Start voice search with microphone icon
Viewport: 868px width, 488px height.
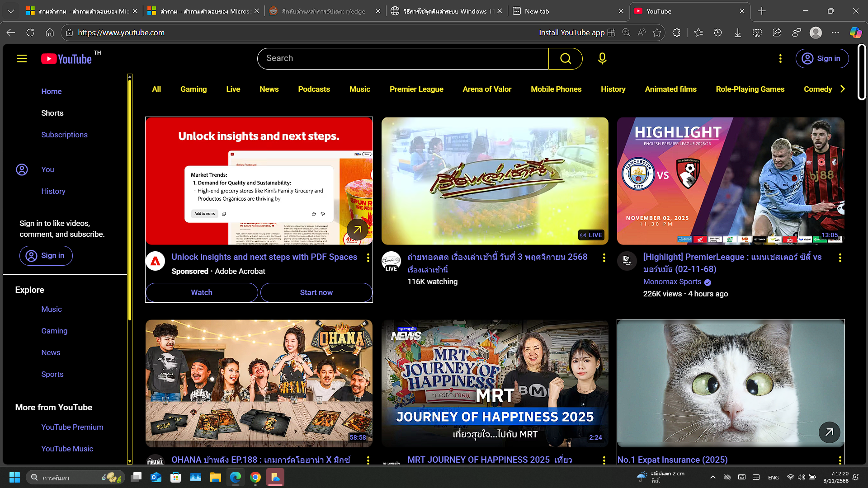coord(602,59)
